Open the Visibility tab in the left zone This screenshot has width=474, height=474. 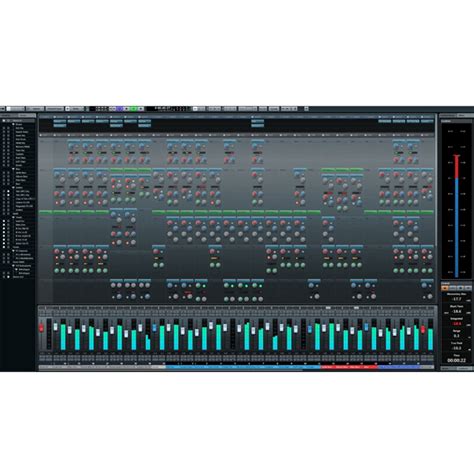point(9,116)
